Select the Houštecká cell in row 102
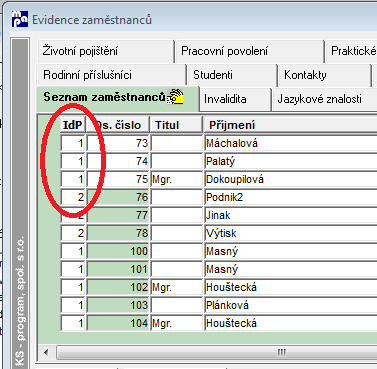Image resolution: width=377 pixels, height=369 pixels. click(291, 287)
